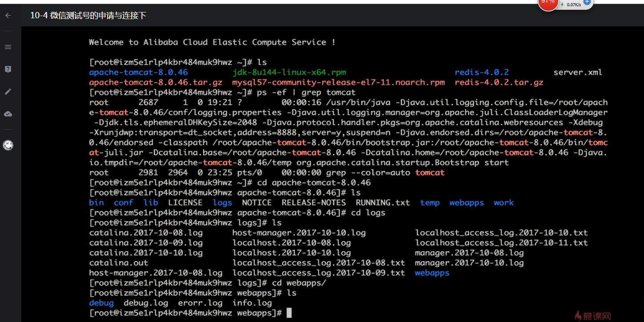Click the LICENSE file name
The image size is (644, 322).
coord(185,203)
